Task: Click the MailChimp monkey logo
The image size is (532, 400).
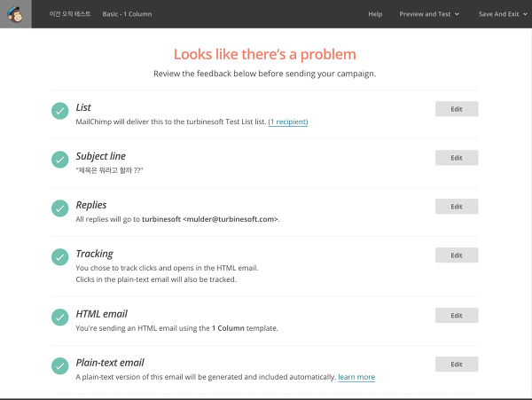Action: tap(15, 14)
